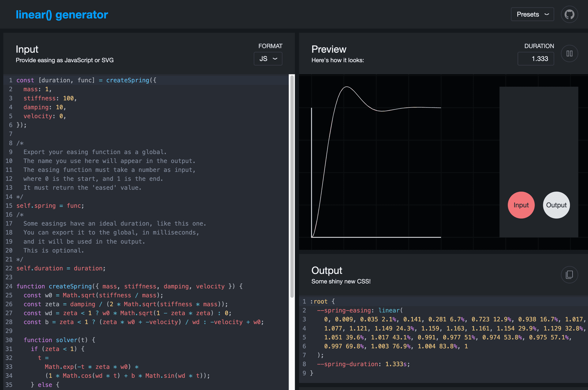Toggle the play/pause control beside DURATION
This screenshot has width=588, height=390.
click(570, 53)
